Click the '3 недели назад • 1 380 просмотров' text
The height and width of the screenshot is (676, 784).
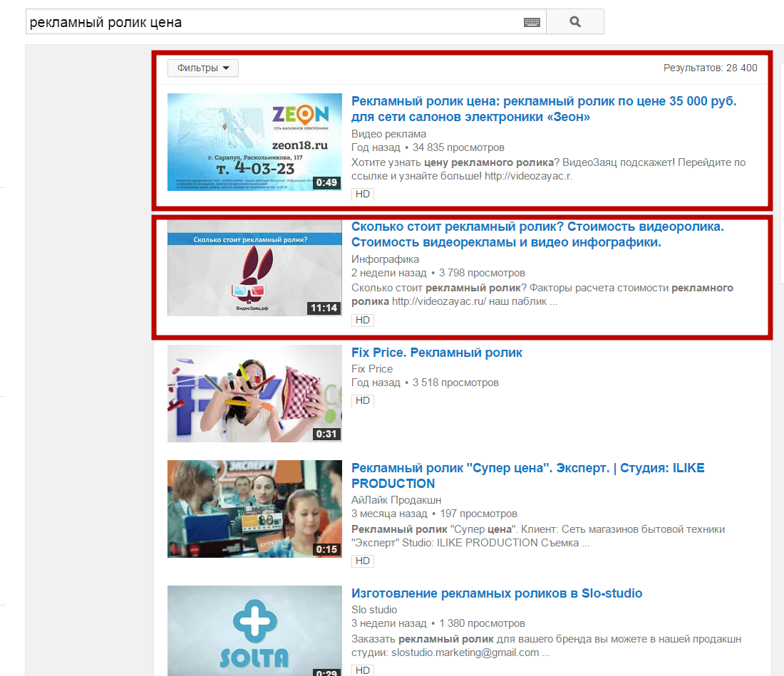438,623
